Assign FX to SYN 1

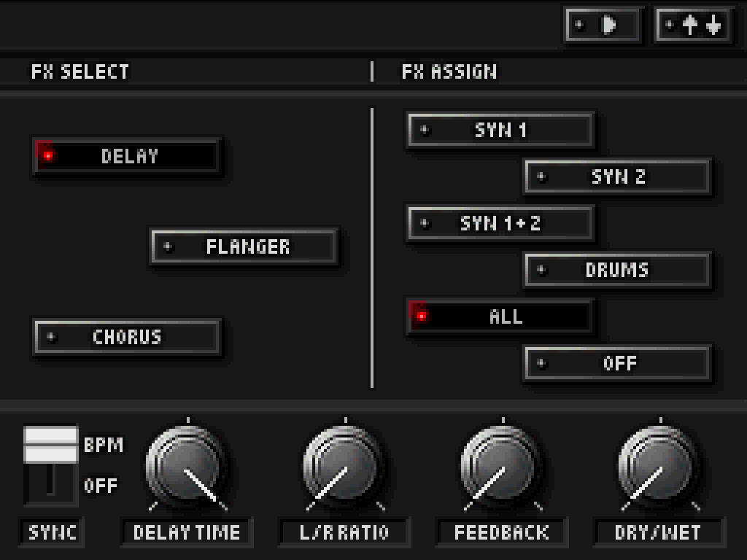tap(500, 130)
